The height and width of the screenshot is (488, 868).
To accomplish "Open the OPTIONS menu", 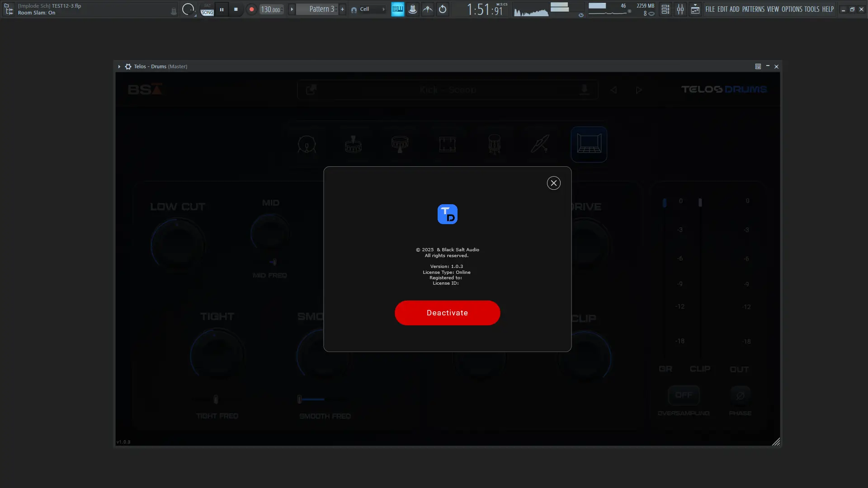I will pyautogui.click(x=792, y=9).
